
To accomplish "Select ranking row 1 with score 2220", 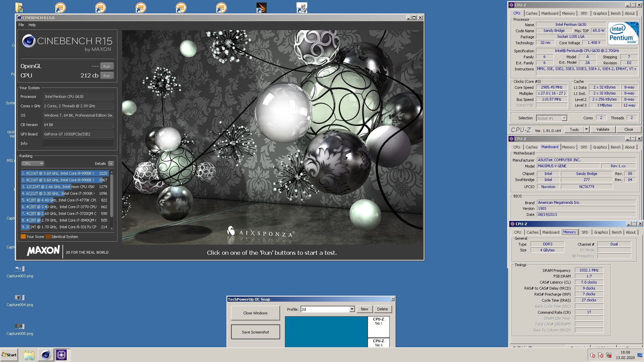I will pyautogui.click(x=64, y=173).
